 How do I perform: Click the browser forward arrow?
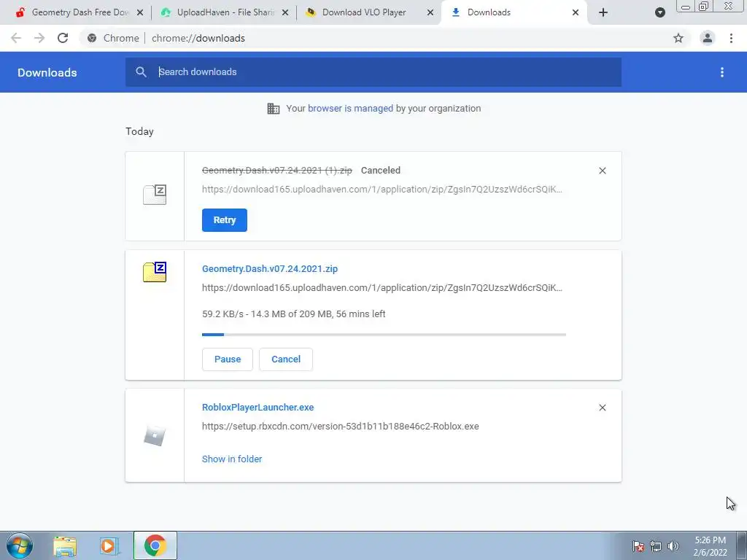[39, 38]
